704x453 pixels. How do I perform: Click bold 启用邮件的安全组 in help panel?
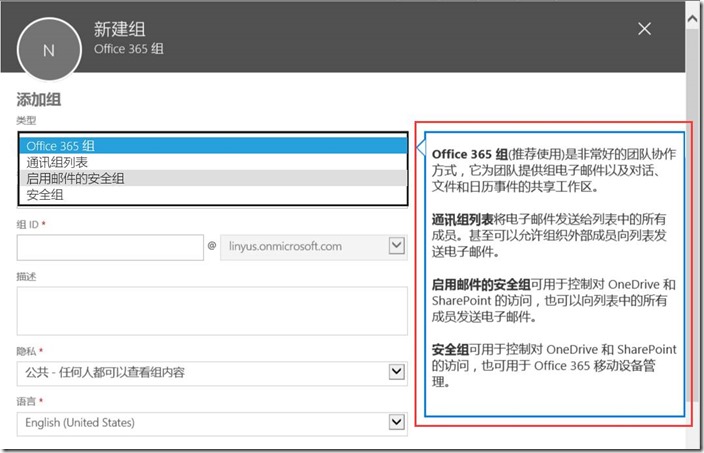point(481,285)
